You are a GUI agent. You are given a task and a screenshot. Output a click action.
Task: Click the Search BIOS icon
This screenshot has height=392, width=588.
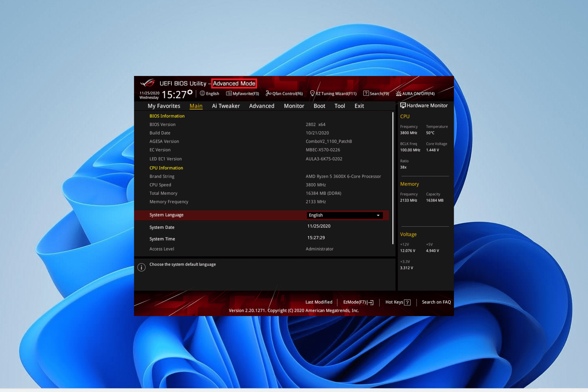375,93
